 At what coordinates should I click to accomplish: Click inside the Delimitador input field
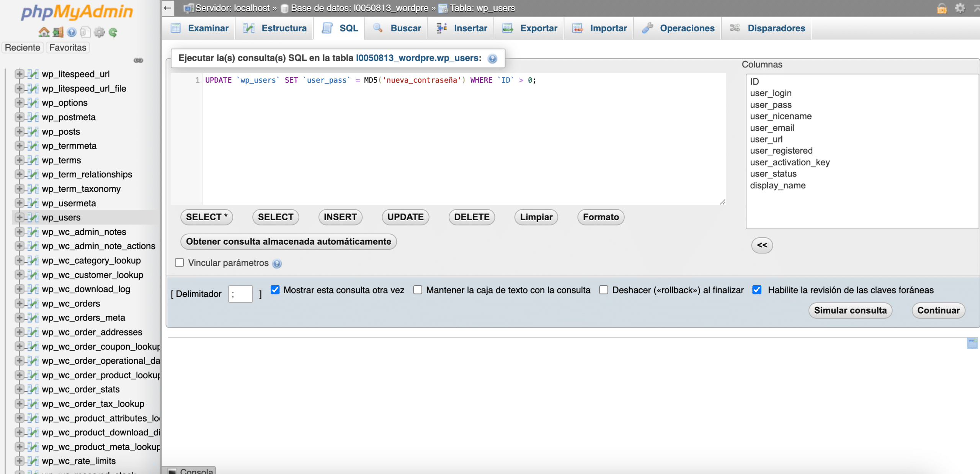[240, 294]
